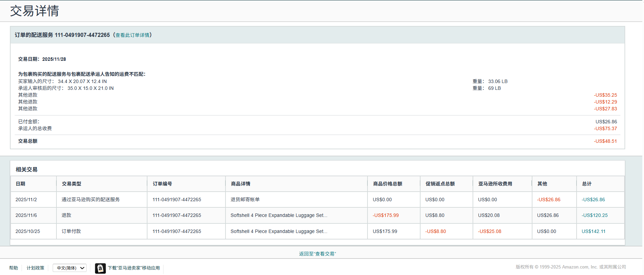
Task: Click the 通过亚马逊购买的配送服务 transaction type cell
Action: (91, 200)
